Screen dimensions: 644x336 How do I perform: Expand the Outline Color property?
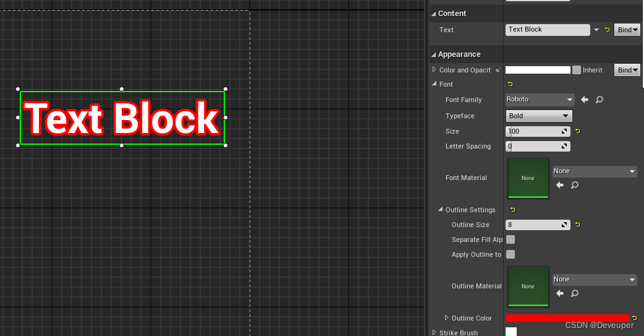tap(446, 317)
